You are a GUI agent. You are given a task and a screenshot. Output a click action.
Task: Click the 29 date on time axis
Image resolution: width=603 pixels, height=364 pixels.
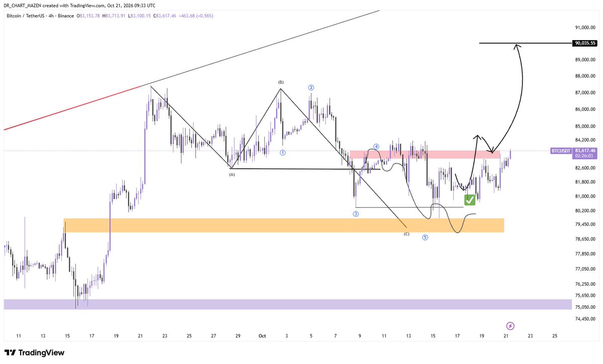click(237, 335)
